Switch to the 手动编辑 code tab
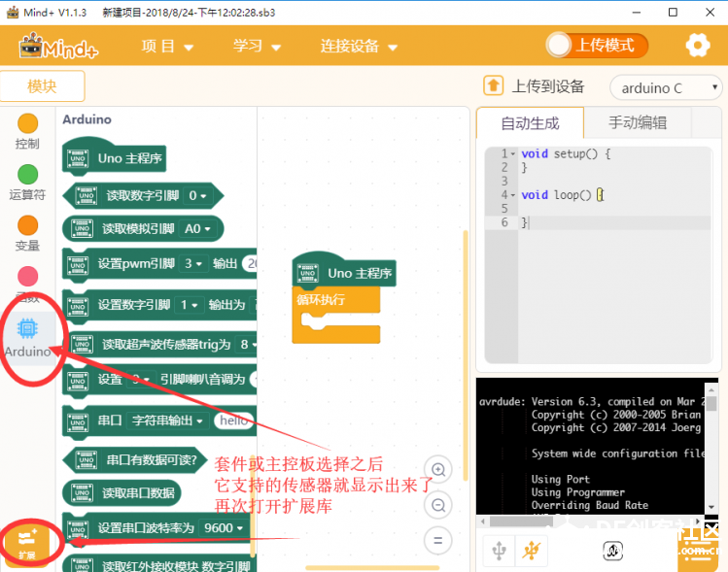728x572 pixels. coord(638,123)
